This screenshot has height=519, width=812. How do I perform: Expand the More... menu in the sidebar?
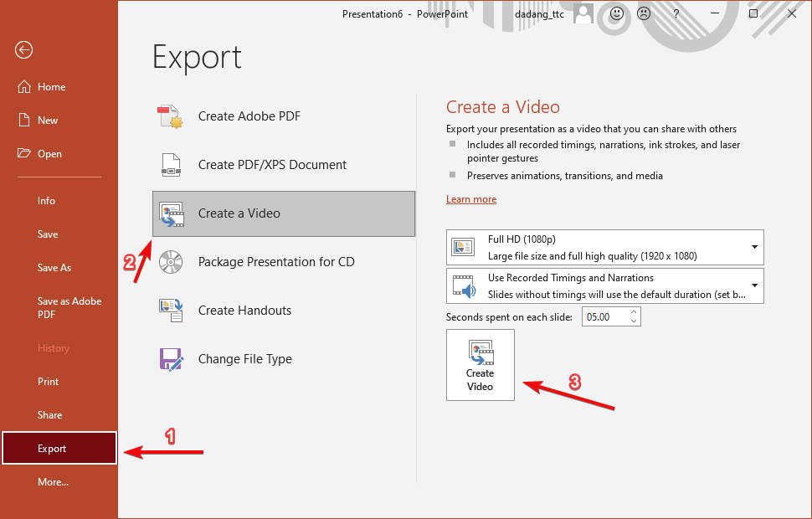53,481
